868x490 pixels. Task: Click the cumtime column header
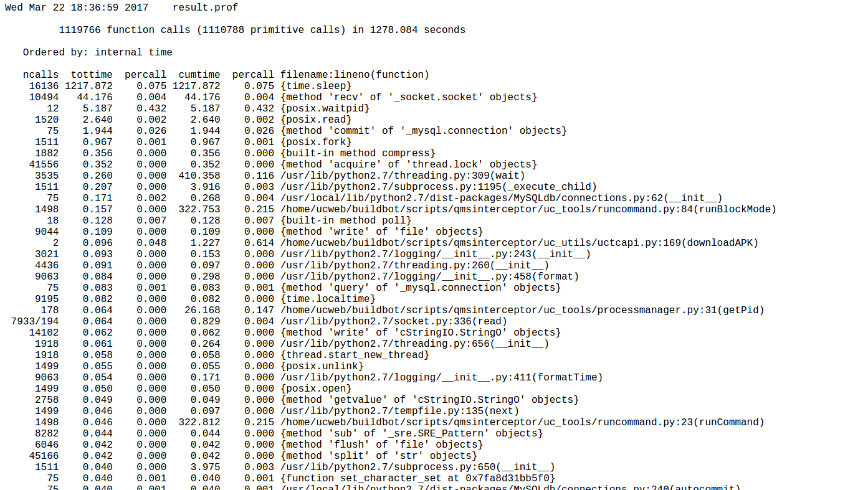point(199,75)
